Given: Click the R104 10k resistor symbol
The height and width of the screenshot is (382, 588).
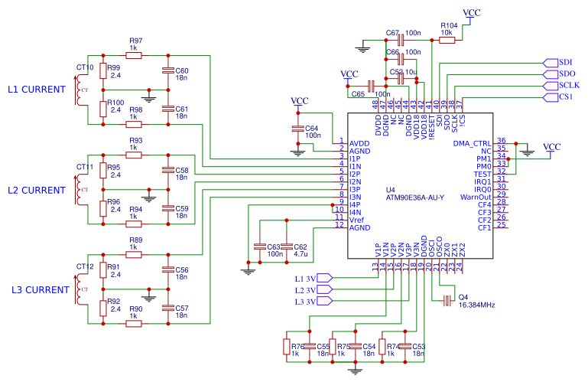Looking at the screenshot, I should point(447,41).
